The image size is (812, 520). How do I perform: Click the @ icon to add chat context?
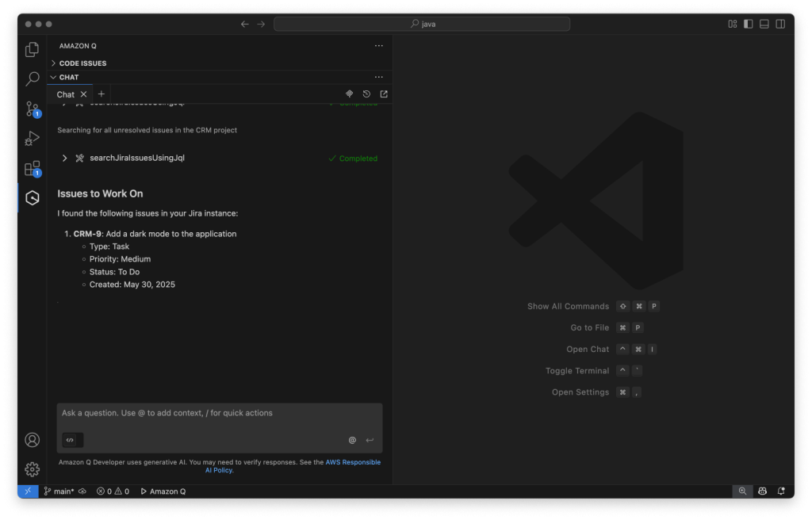(x=352, y=440)
